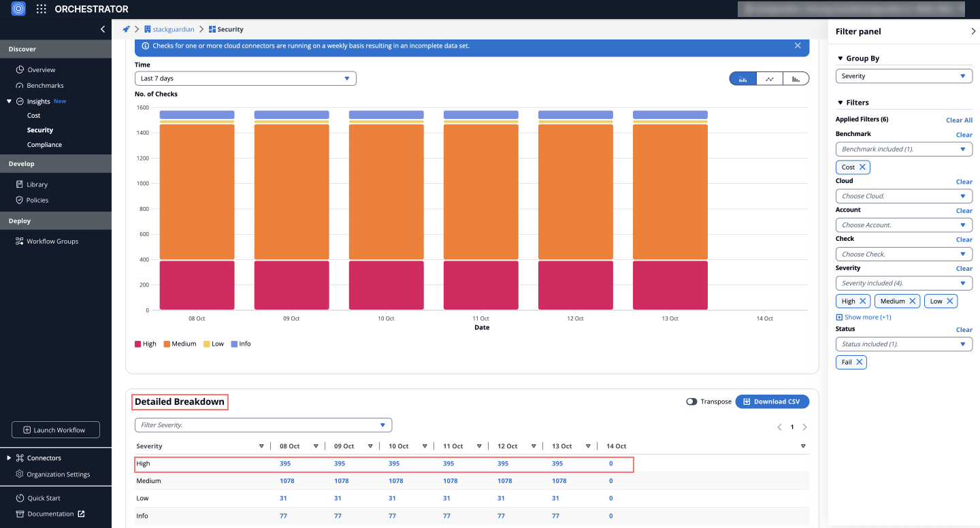The width and height of the screenshot is (980, 528).
Task: Expand the Connectors section in the sidebar
Action: (9, 458)
